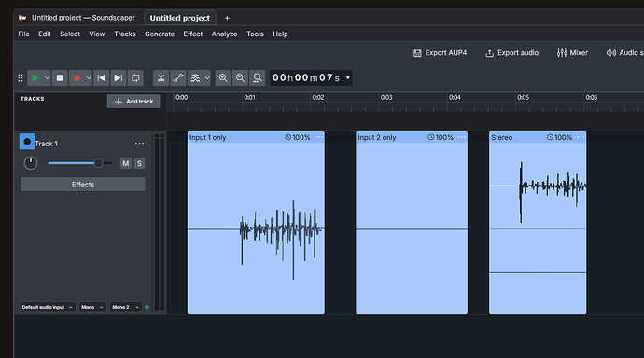Zoom out of the timeline

(240, 78)
